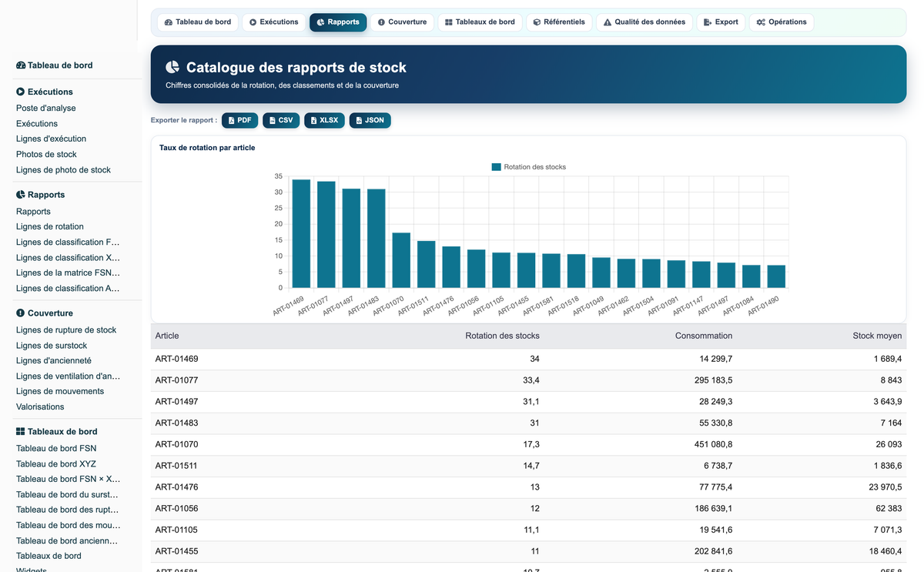The image size is (924, 572).
Task: Open the Couverture top tab
Action: tap(402, 22)
